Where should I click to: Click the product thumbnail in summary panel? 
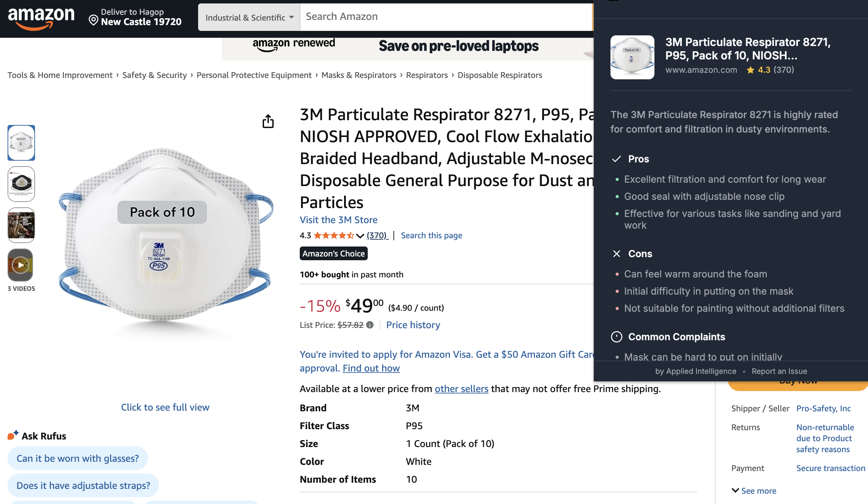click(x=632, y=57)
